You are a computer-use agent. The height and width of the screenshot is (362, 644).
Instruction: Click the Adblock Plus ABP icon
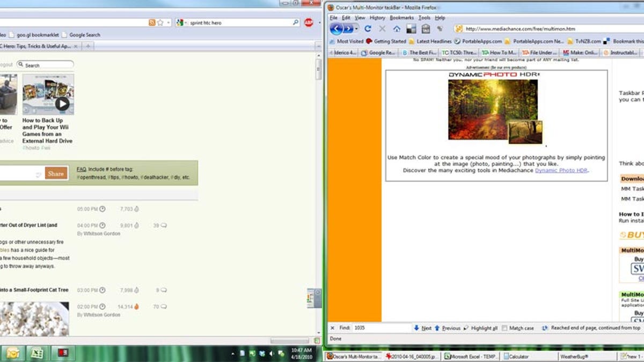(309, 23)
